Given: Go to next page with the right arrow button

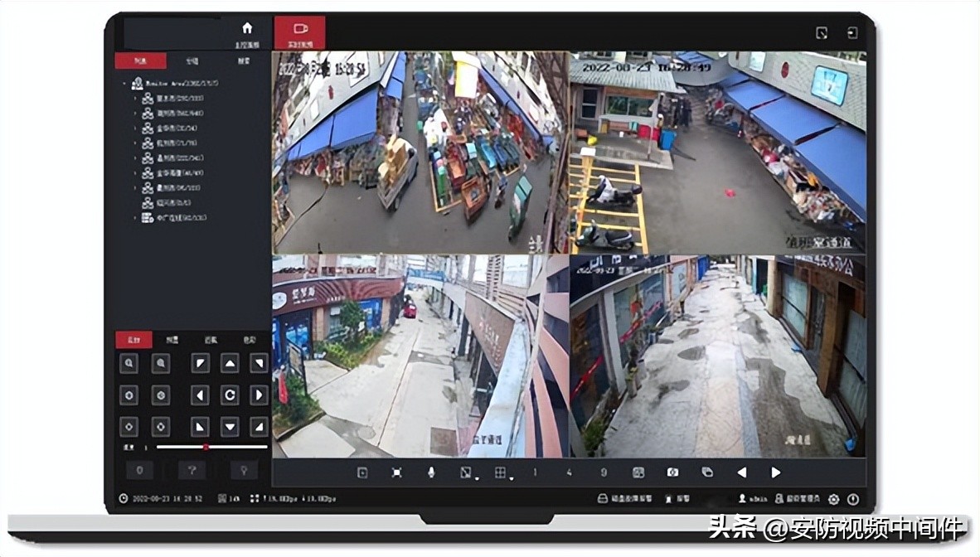Looking at the screenshot, I should pyautogui.click(x=775, y=472).
